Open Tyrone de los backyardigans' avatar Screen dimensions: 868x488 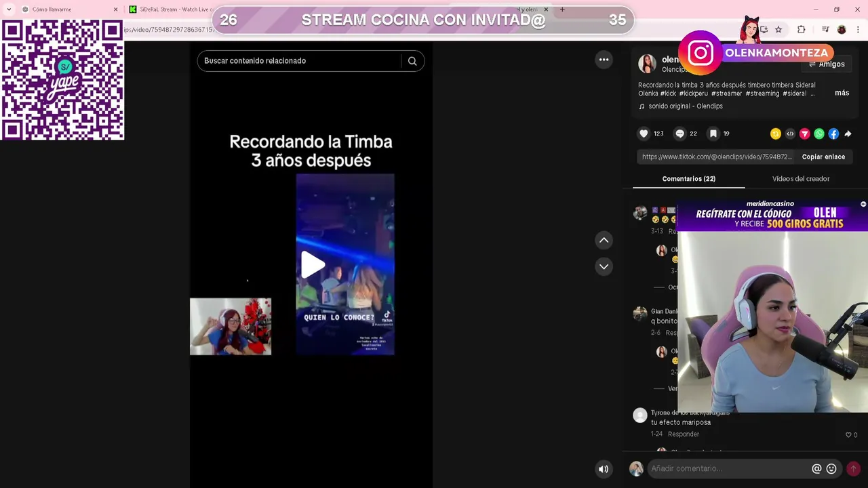tap(640, 415)
